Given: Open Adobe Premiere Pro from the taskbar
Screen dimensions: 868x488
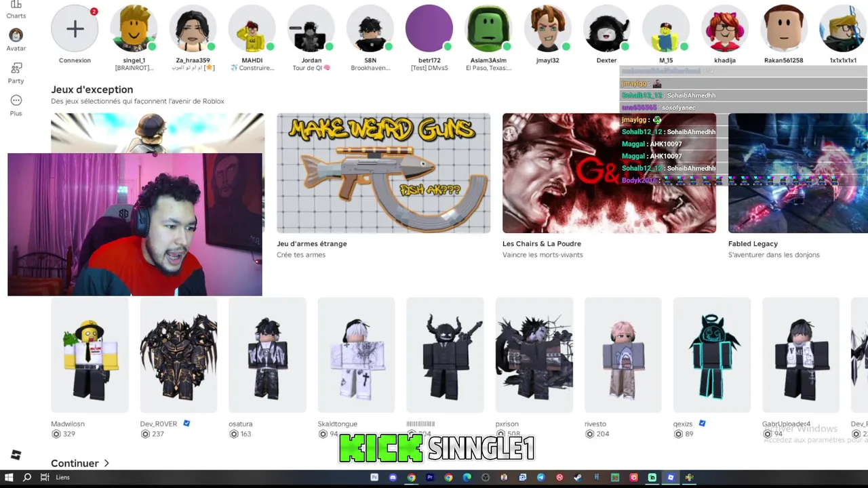Looking at the screenshot, I should [x=430, y=477].
